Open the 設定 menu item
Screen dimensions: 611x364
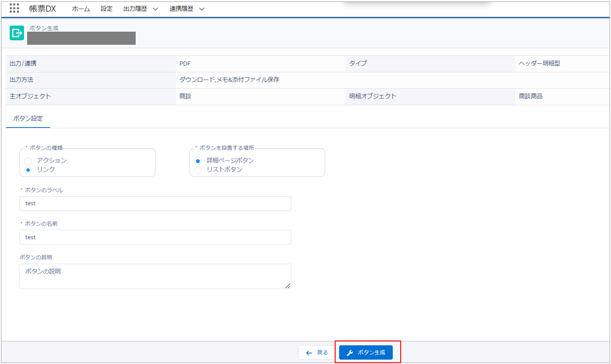107,9
